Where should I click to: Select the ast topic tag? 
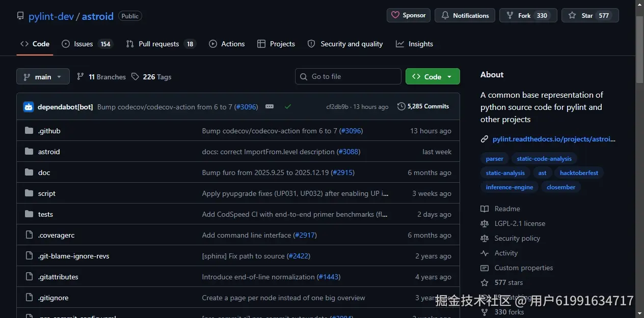[542, 173]
